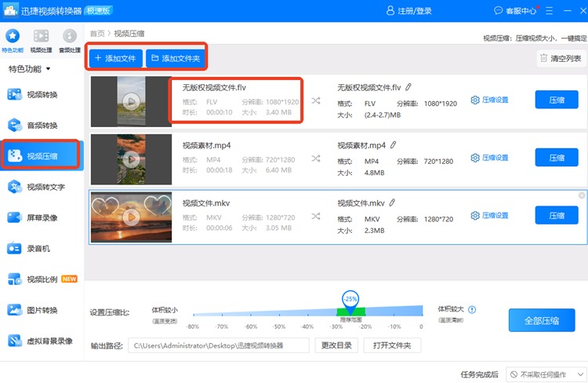Open the hamburger menu in title bar
This screenshot has width=588, height=383.
click(x=550, y=10)
